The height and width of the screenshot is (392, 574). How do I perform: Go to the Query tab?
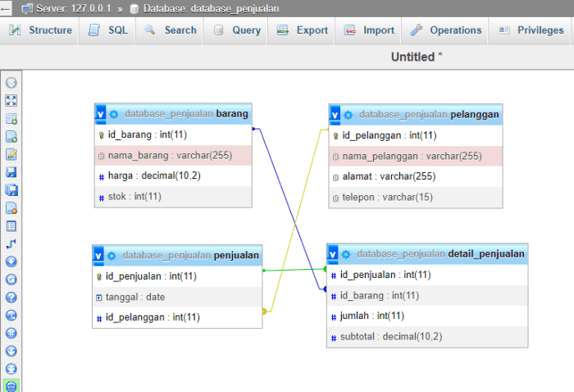(x=236, y=30)
